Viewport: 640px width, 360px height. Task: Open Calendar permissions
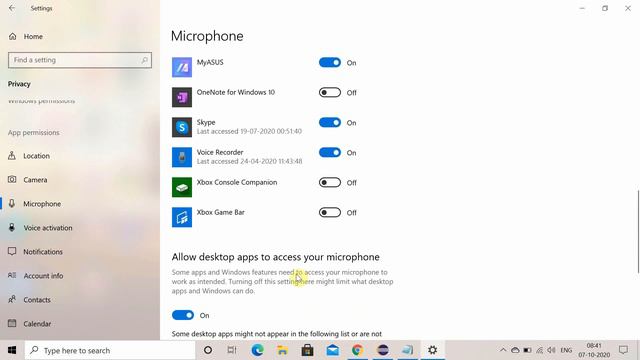pos(37,324)
